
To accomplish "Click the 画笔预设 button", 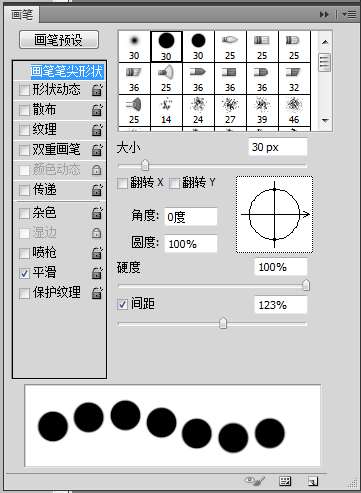I will pos(59,40).
